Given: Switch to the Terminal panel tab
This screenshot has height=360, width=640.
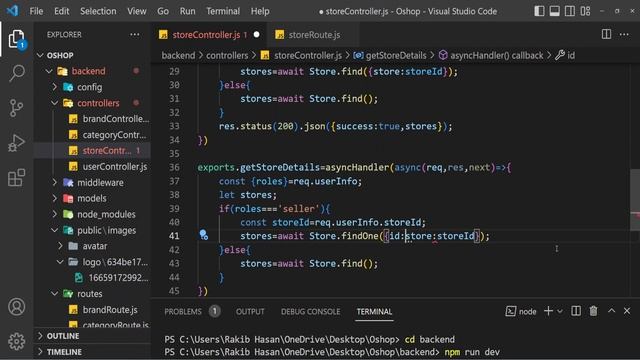Looking at the screenshot, I should 374,311.
